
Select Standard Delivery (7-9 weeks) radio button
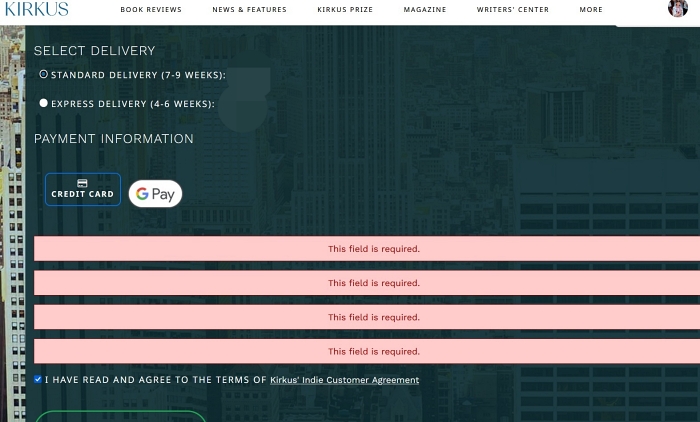coord(43,74)
